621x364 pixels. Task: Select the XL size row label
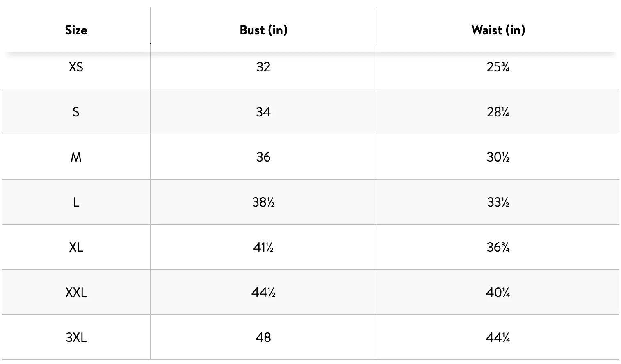(x=76, y=247)
